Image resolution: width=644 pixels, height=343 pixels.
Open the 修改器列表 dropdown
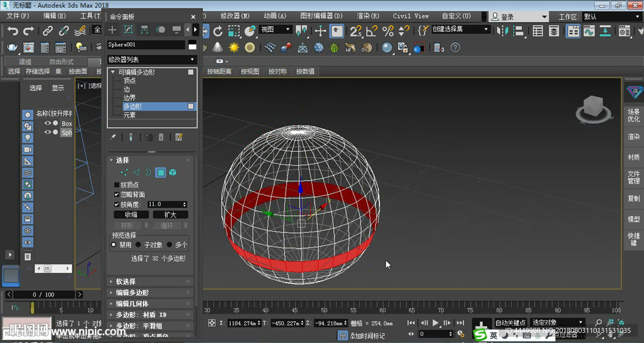click(152, 60)
